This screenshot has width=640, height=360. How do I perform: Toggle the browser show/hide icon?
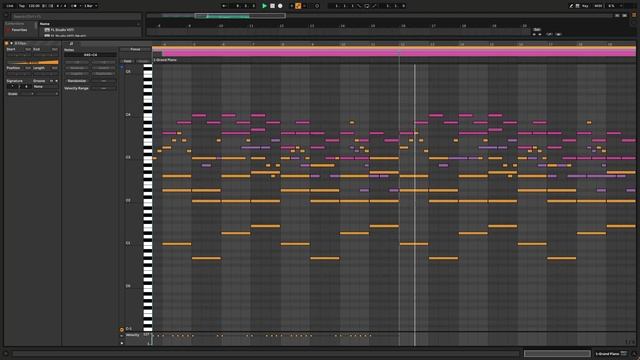6,15
